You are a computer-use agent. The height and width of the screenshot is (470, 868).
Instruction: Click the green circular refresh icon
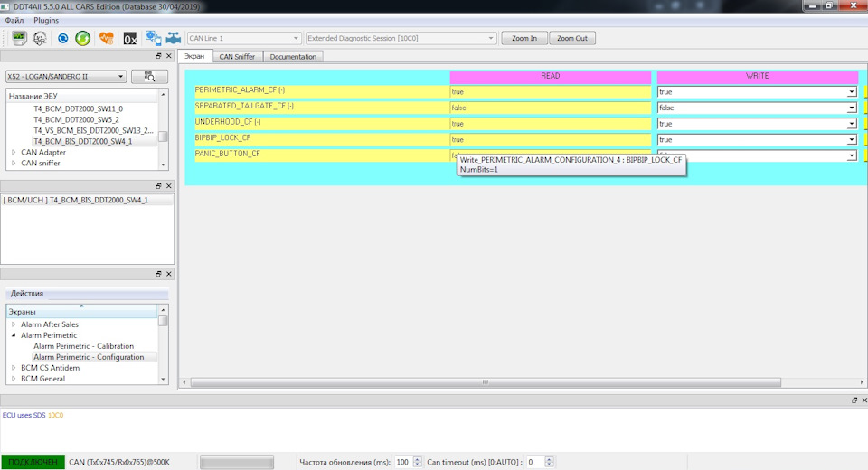[83, 38]
